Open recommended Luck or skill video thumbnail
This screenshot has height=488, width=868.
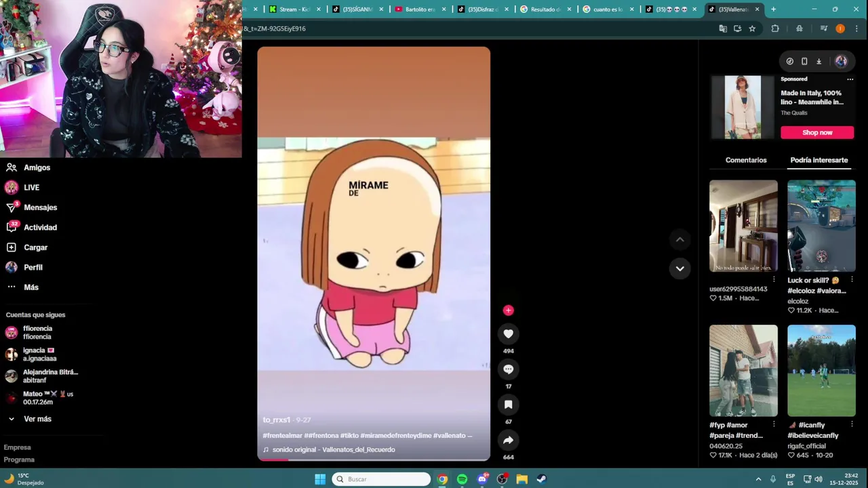(x=821, y=226)
